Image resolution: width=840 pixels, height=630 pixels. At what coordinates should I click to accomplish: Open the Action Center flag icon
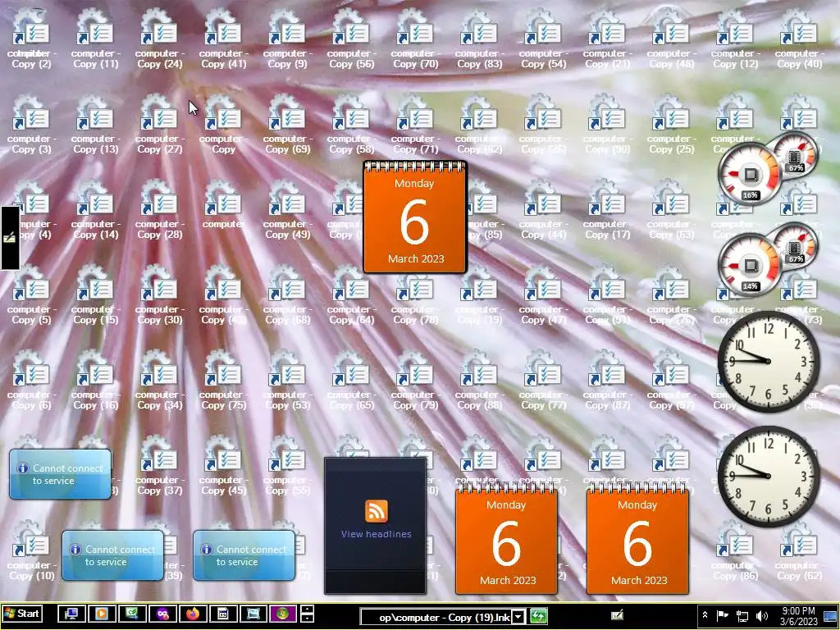(723, 616)
